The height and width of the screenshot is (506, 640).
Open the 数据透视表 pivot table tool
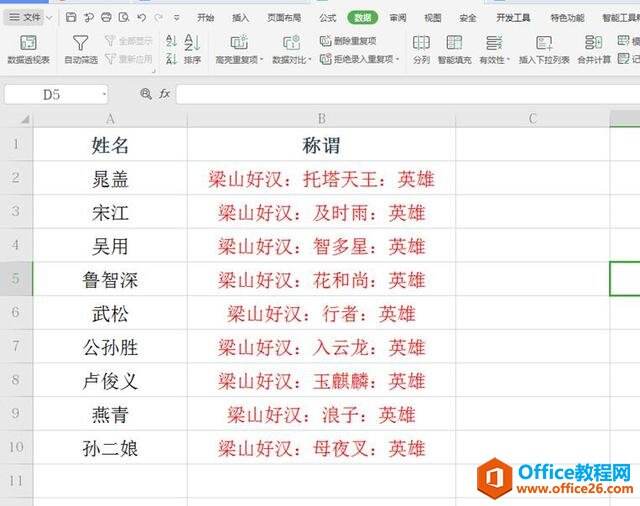tap(28, 49)
